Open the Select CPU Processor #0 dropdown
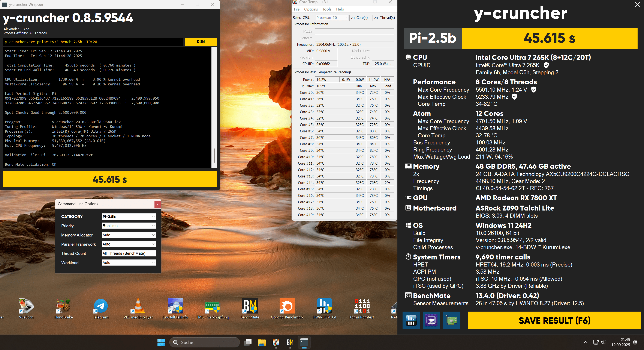This screenshot has width=644, height=350. click(331, 18)
